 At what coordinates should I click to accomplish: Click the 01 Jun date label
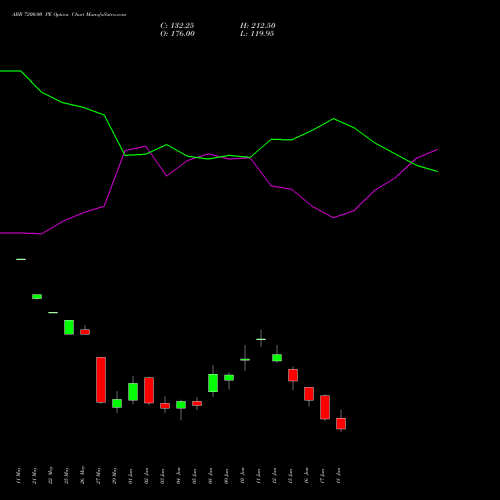[x=131, y=476]
